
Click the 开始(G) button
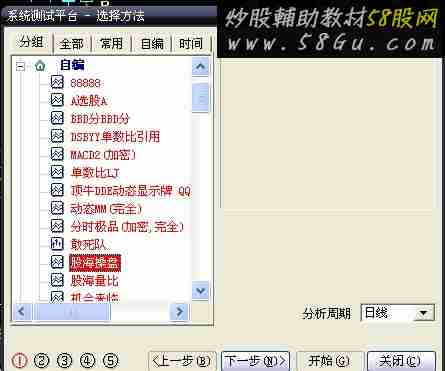[x=329, y=361]
